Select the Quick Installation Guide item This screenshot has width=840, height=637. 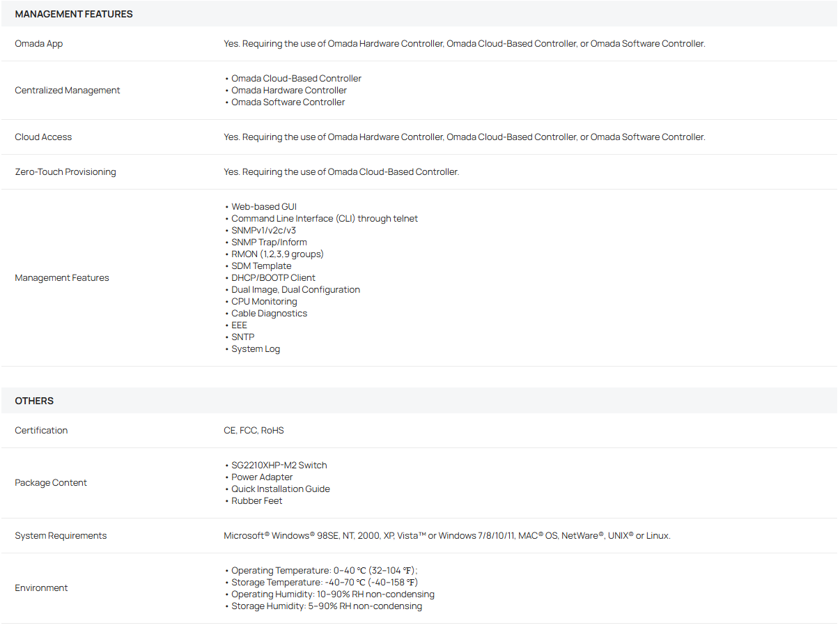(x=281, y=489)
